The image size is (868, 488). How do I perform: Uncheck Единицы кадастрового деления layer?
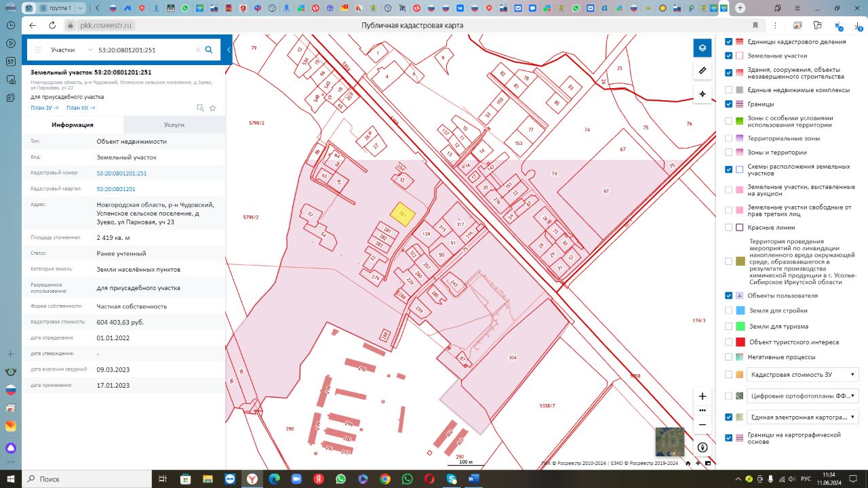coord(728,41)
